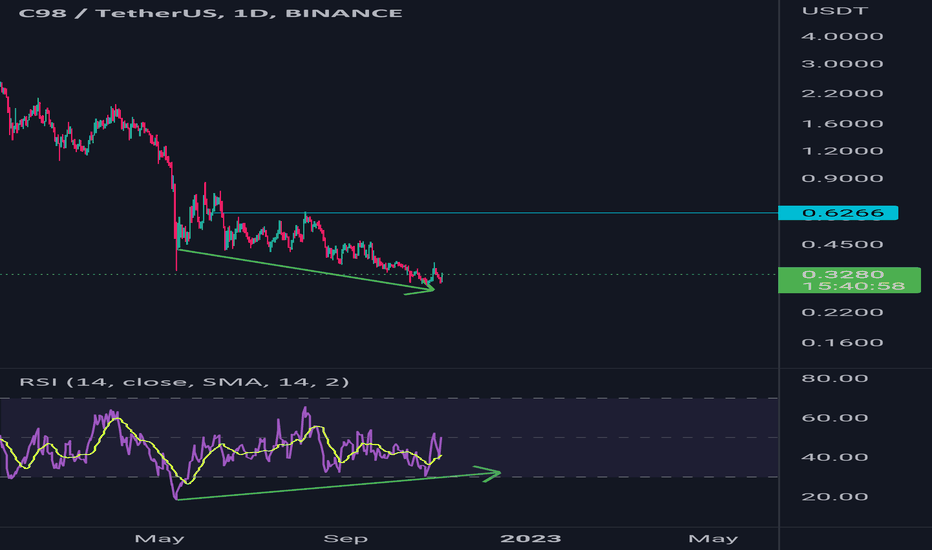This screenshot has width=932, height=550.
Task: Select the RSI (14, close, SMA, 14, 2) legend
Action: [184, 382]
